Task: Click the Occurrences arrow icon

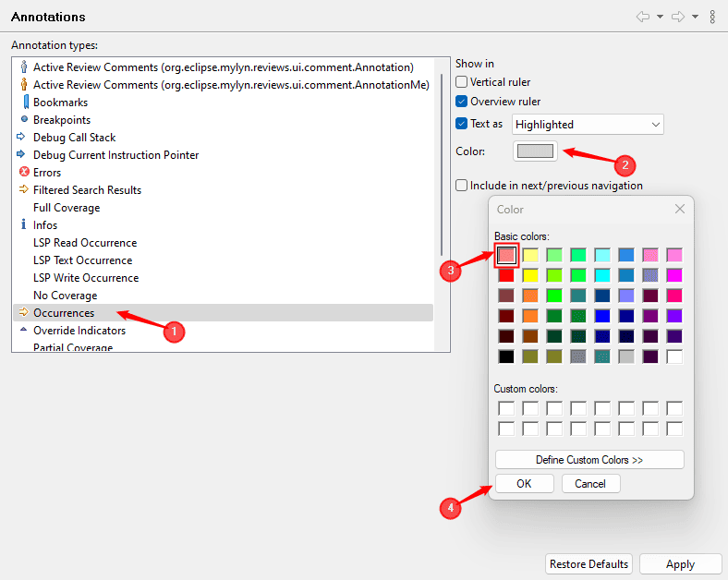Action: (x=23, y=312)
